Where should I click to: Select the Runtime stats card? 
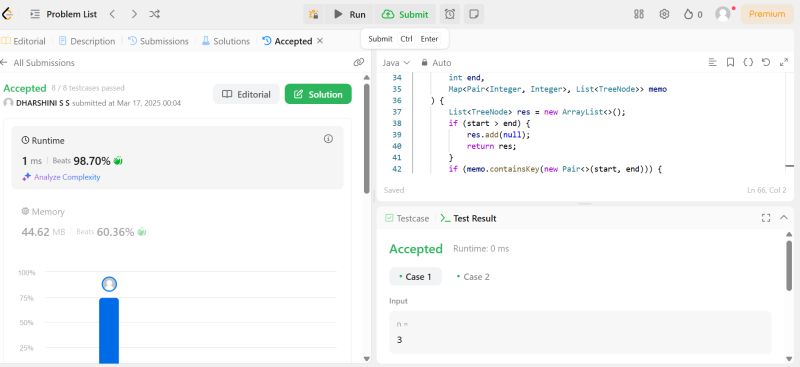(x=178, y=158)
